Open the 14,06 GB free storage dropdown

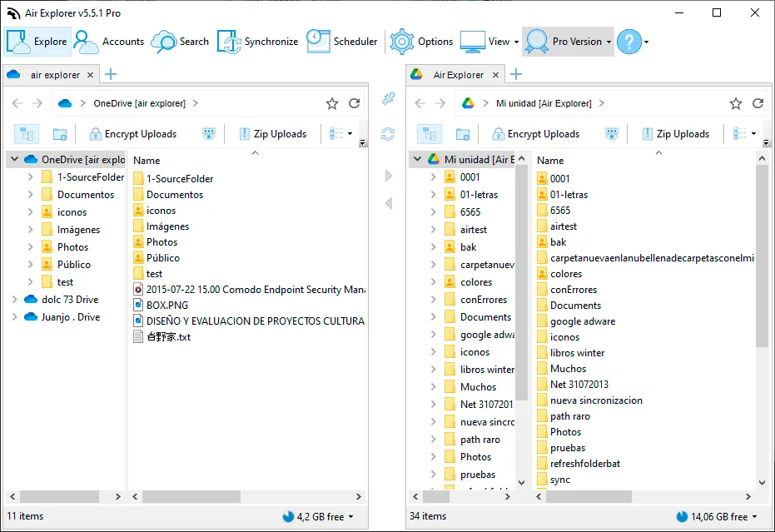(x=718, y=517)
